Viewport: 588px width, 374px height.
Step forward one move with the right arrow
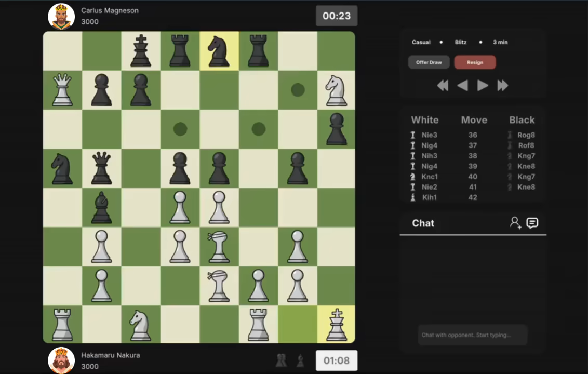pyautogui.click(x=483, y=86)
